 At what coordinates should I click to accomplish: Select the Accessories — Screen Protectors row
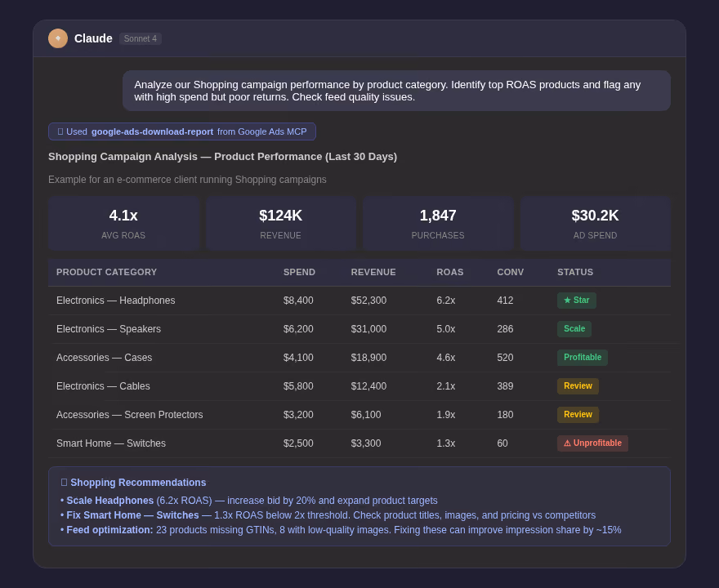(x=359, y=415)
